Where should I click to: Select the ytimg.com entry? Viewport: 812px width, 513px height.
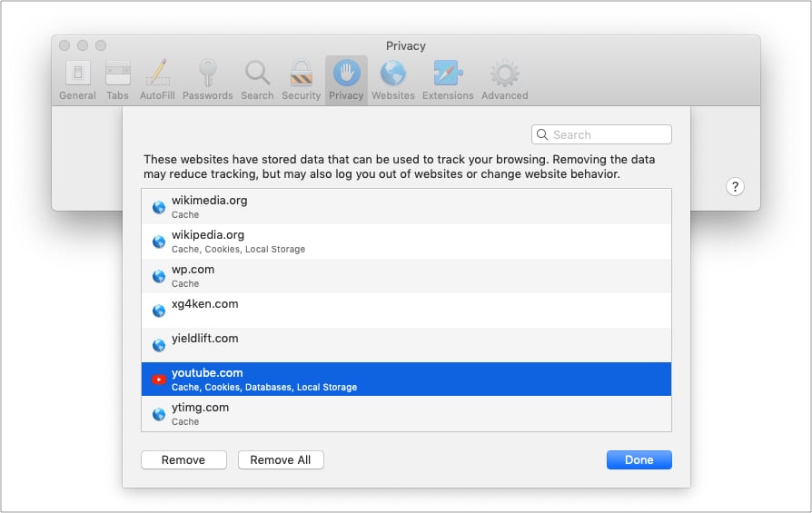[x=407, y=414]
